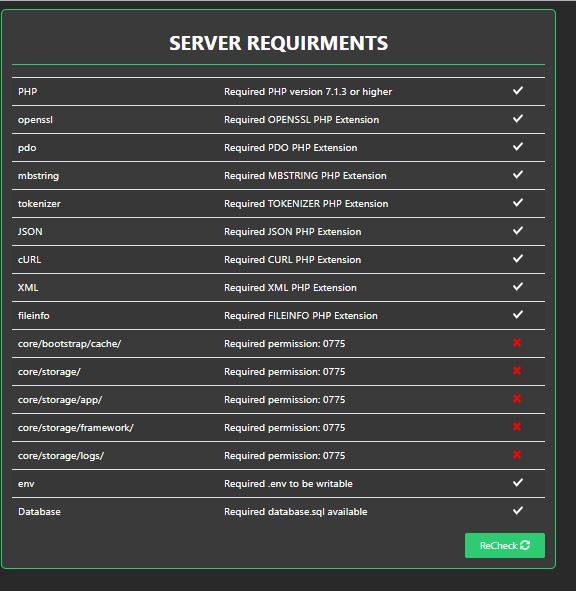Click 'Required OPENSSL PHP Extension' text

point(302,119)
